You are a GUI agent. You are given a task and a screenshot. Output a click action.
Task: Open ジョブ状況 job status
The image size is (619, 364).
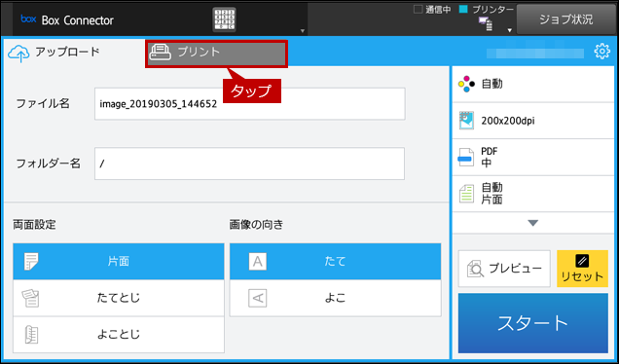(566, 19)
